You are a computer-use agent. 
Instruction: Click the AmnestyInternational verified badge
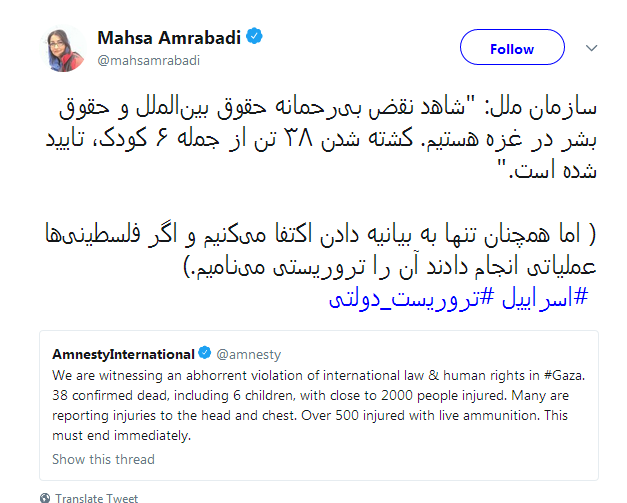click(x=205, y=354)
